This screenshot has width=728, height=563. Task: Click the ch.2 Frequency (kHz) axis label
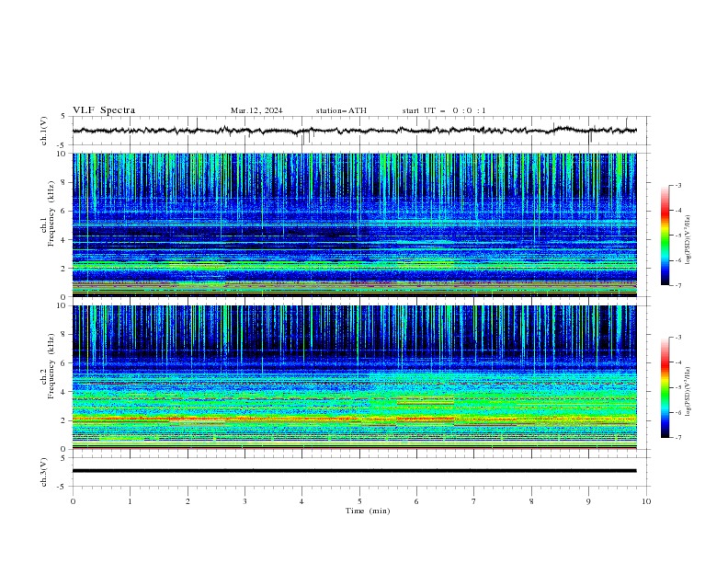(48, 366)
